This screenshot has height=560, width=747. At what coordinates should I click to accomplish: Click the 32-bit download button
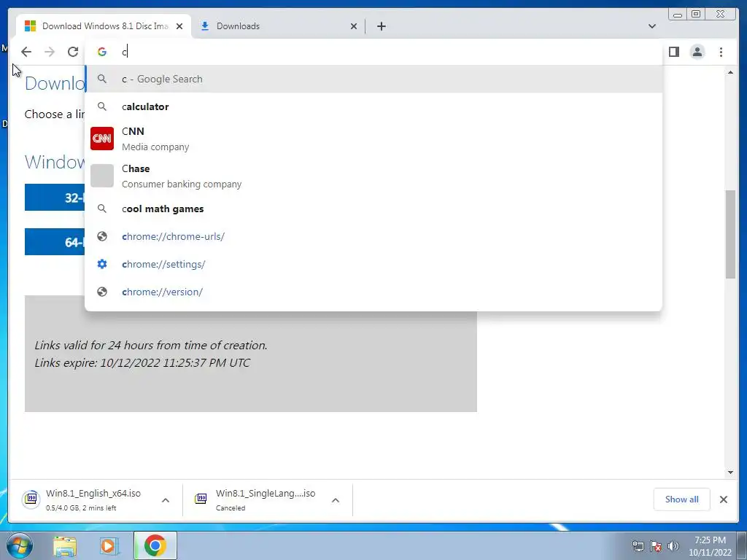pos(55,197)
